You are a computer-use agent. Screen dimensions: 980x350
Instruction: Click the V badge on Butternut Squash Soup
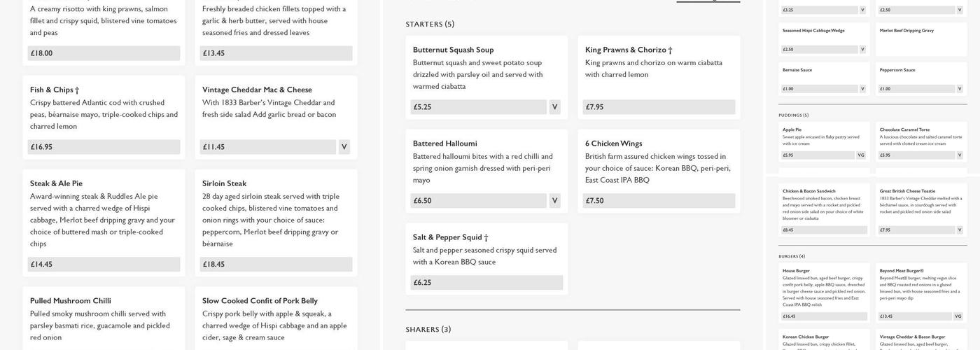click(554, 107)
